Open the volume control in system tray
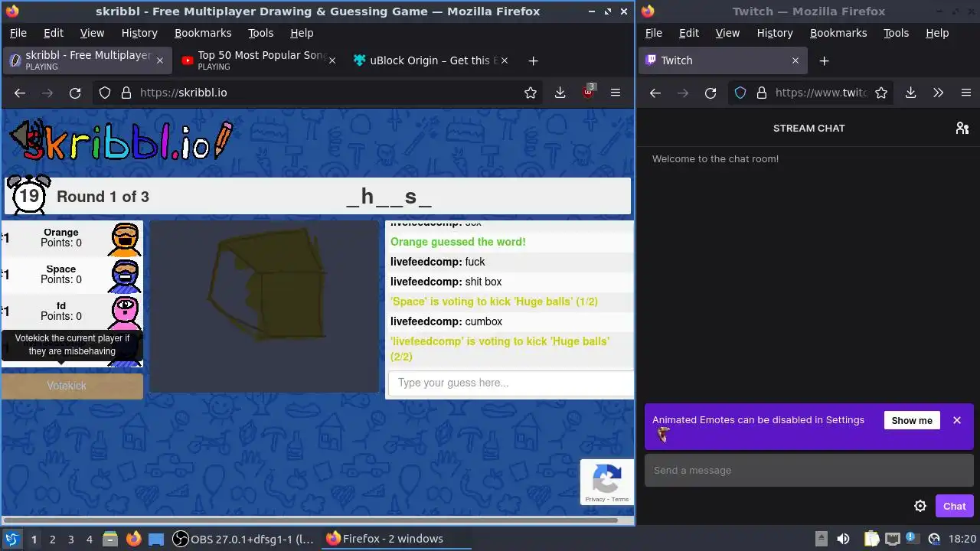Screen dimensions: 980x551 coord(843,539)
